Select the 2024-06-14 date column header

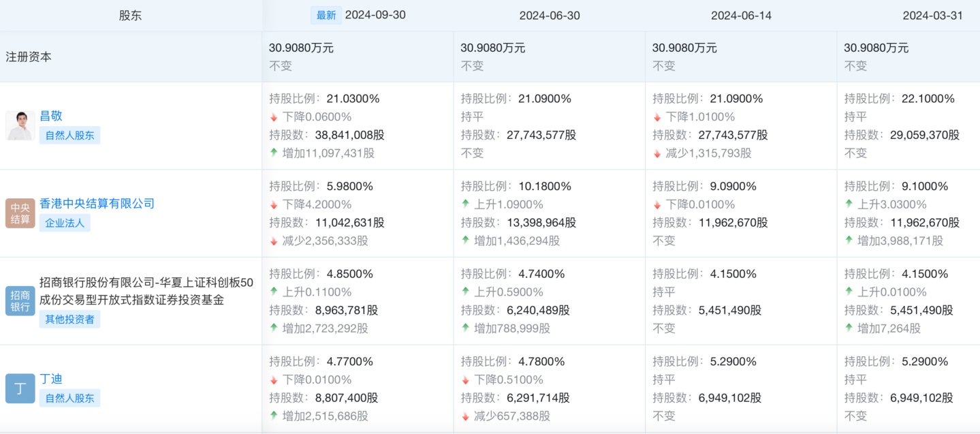[x=741, y=16]
